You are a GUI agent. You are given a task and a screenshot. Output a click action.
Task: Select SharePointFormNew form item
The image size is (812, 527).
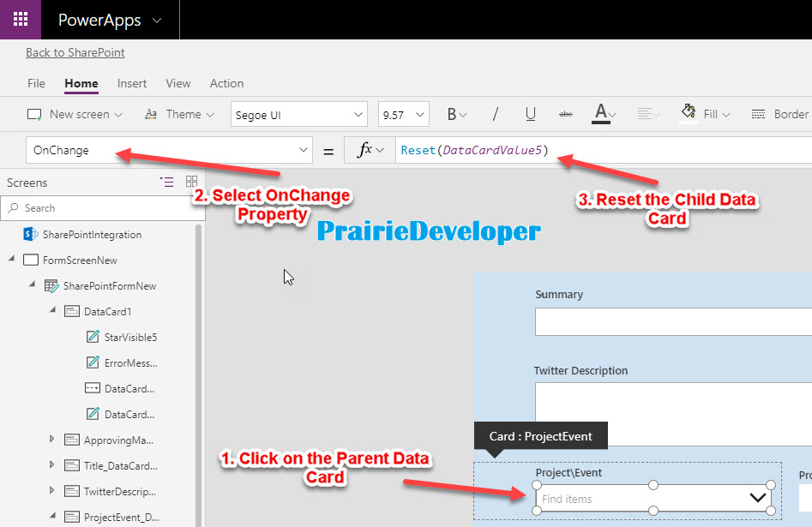point(109,285)
